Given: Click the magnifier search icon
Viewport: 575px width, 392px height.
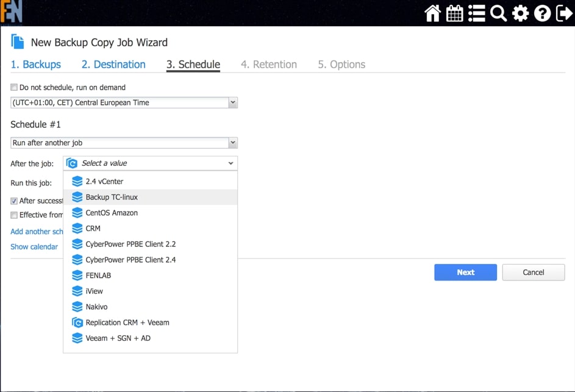Looking at the screenshot, I should pos(498,13).
